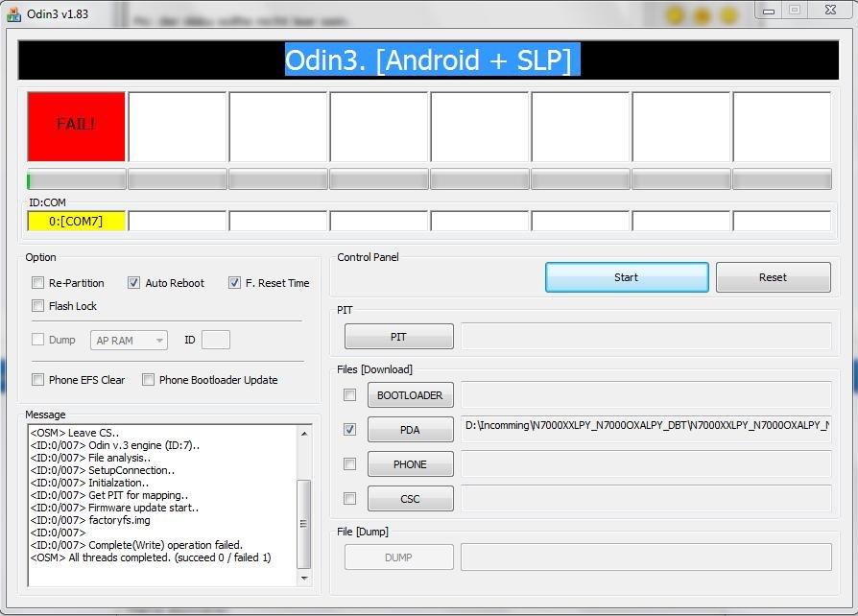The height and width of the screenshot is (616, 858).
Task: Click the CSC file path field
Action: coord(646,498)
